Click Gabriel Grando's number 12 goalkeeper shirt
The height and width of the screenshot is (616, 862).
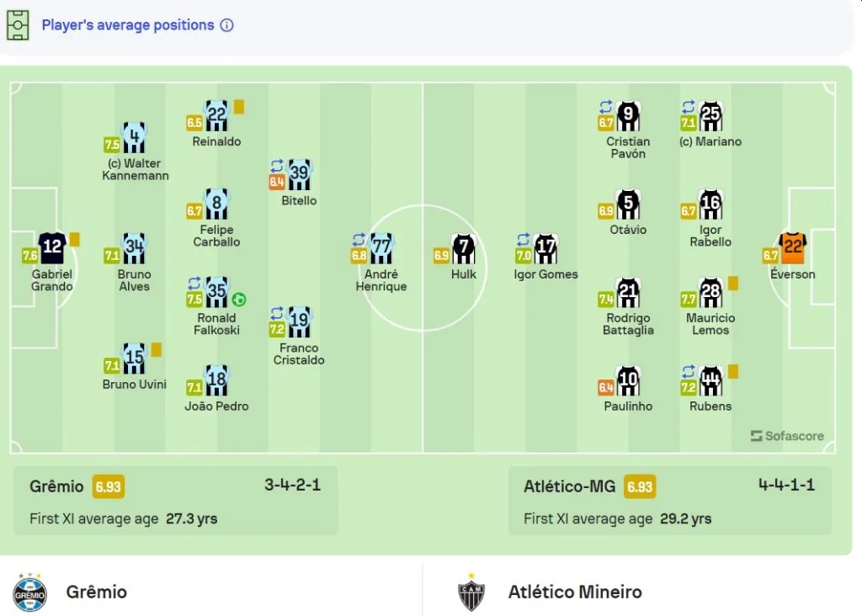(52, 247)
